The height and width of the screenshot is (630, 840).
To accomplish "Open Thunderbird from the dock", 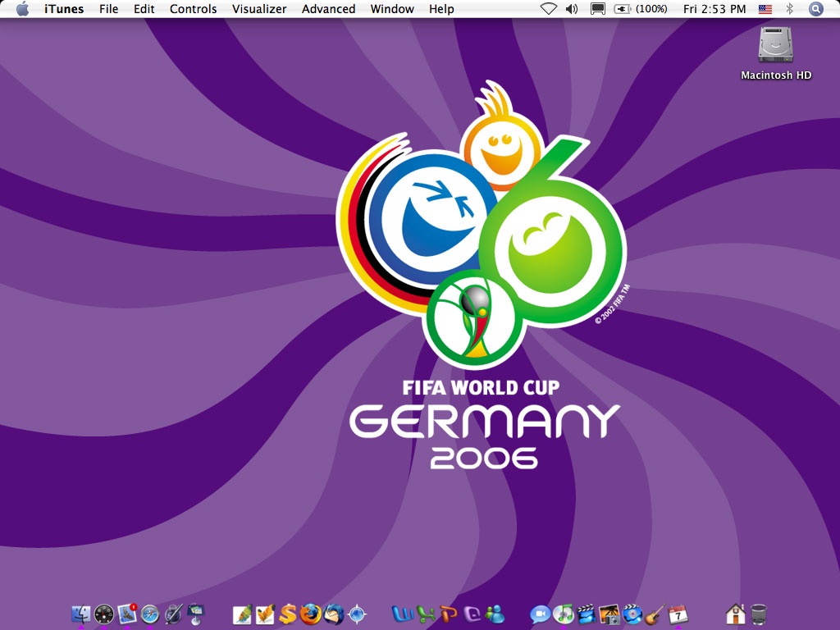I will click(334, 614).
